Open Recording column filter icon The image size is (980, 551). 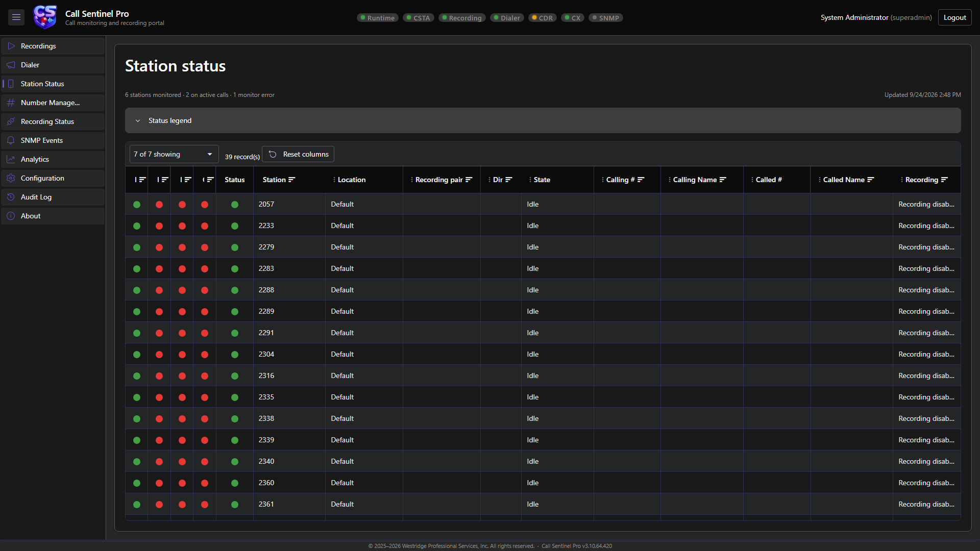pyautogui.click(x=944, y=180)
